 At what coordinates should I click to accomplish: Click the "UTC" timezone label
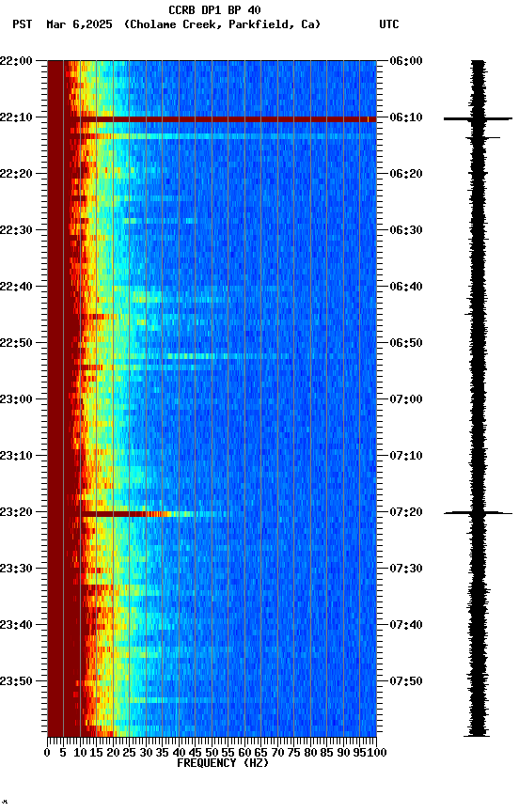(389, 24)
